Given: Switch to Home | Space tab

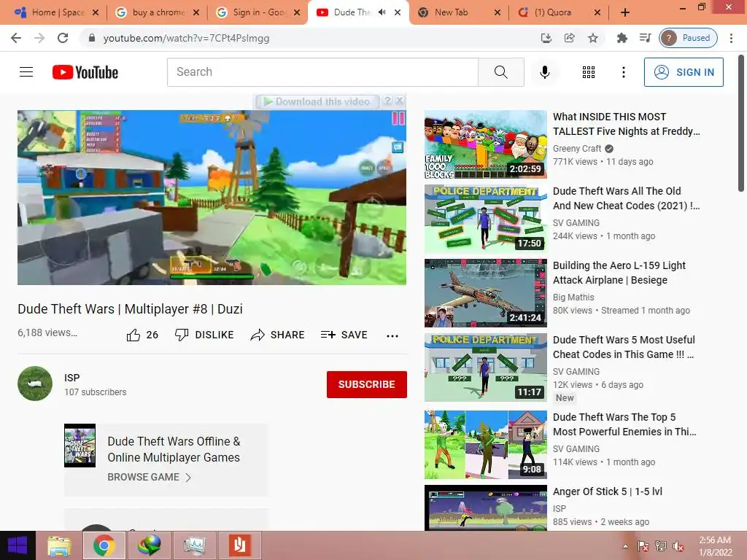Looking at the screenshot, I should (57, 12).
